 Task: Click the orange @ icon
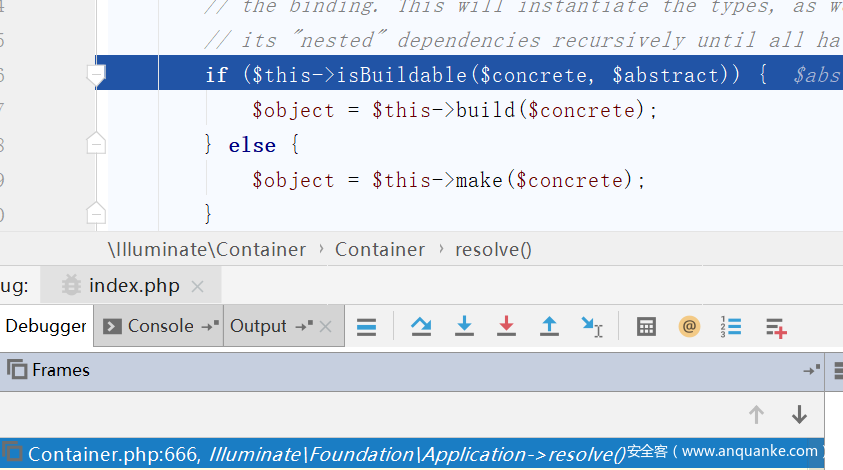[689, 326]
